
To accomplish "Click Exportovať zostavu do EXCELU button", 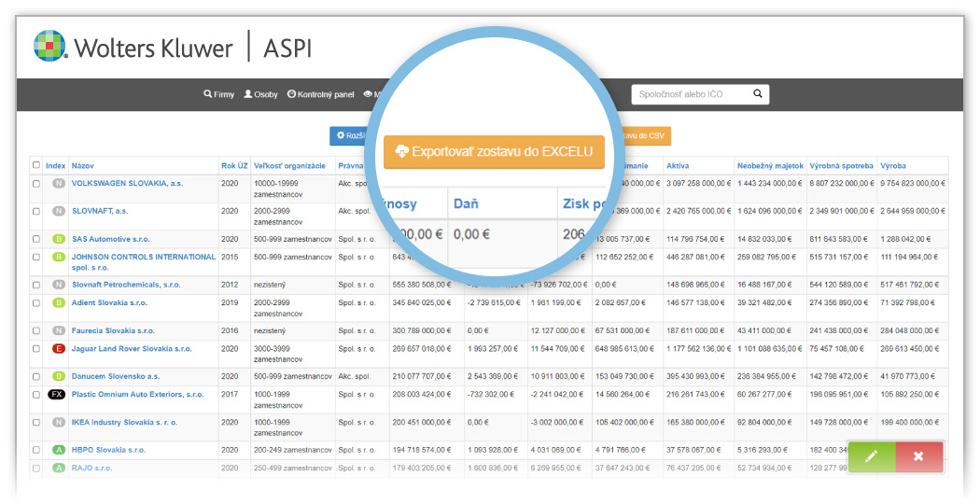I will (494, 151).
